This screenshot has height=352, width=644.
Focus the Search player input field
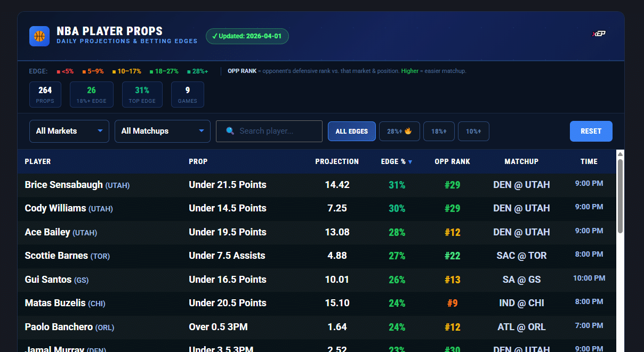pyautogui.click(x=277, y=131)
